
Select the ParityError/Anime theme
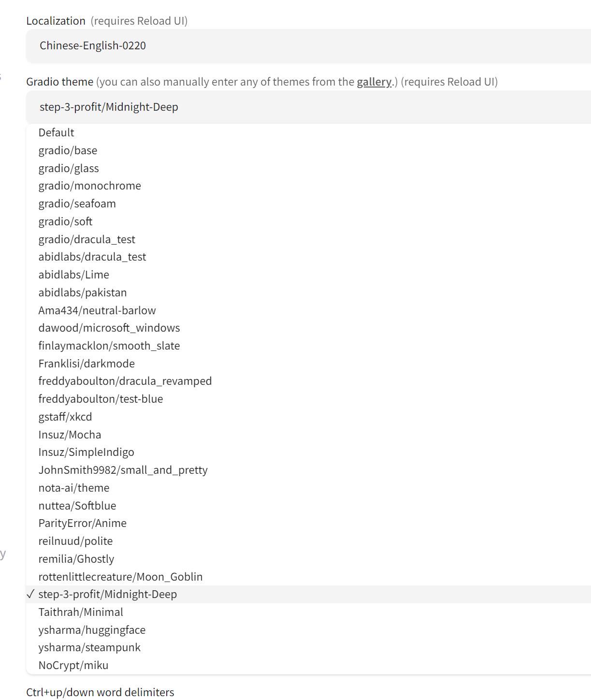point(83,523)
